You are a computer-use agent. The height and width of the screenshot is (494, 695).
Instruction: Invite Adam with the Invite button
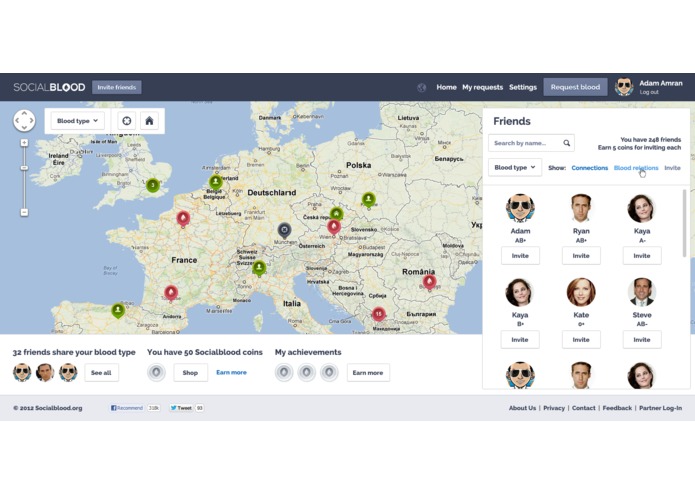pos(520,256)
